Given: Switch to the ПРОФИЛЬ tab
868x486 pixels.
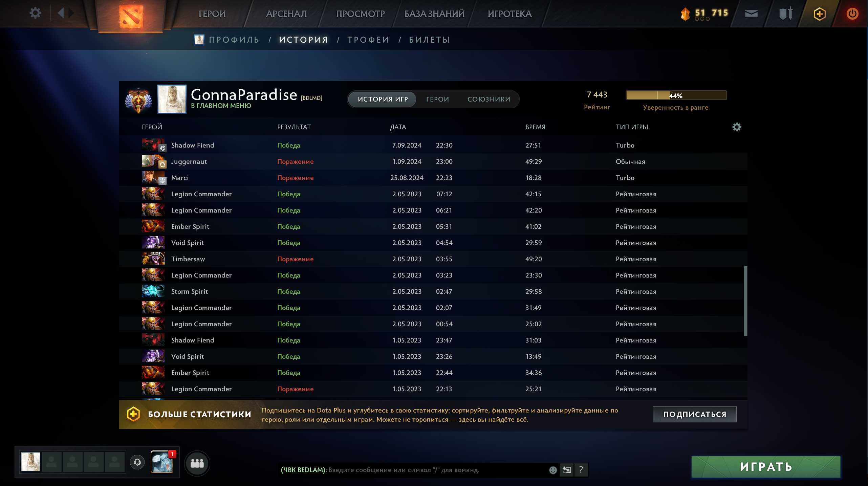Looking at the screenshot, I should click(x=234, y=40).
